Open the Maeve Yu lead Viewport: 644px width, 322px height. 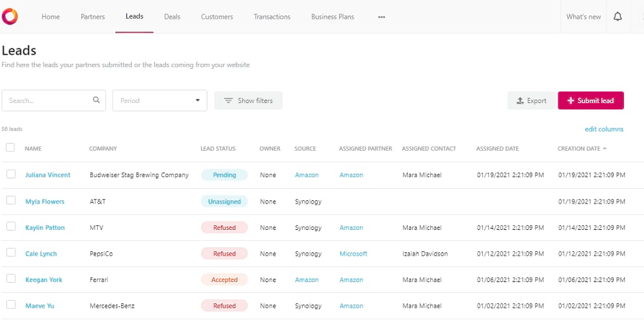(39, 306)
